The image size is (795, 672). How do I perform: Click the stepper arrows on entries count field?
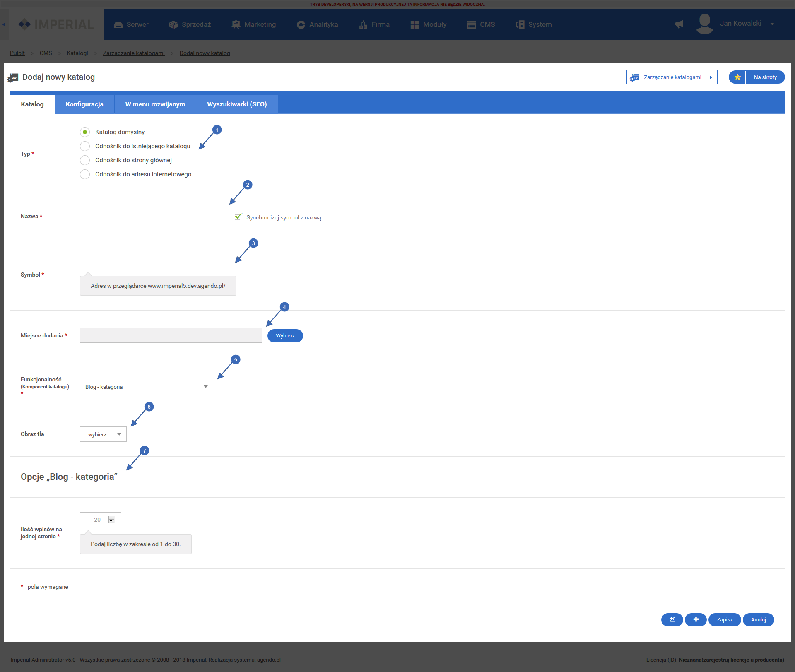click(x=111, y=520)
